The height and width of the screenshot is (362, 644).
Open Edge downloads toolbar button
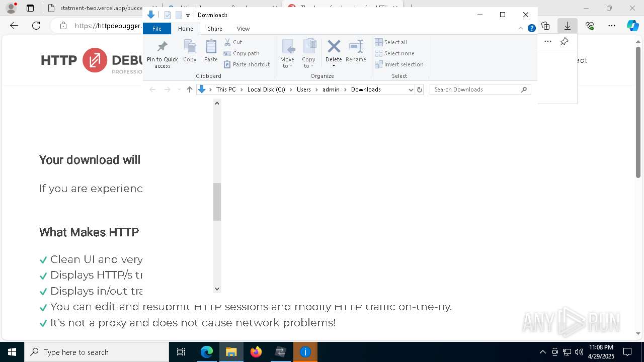click(568, 26)
